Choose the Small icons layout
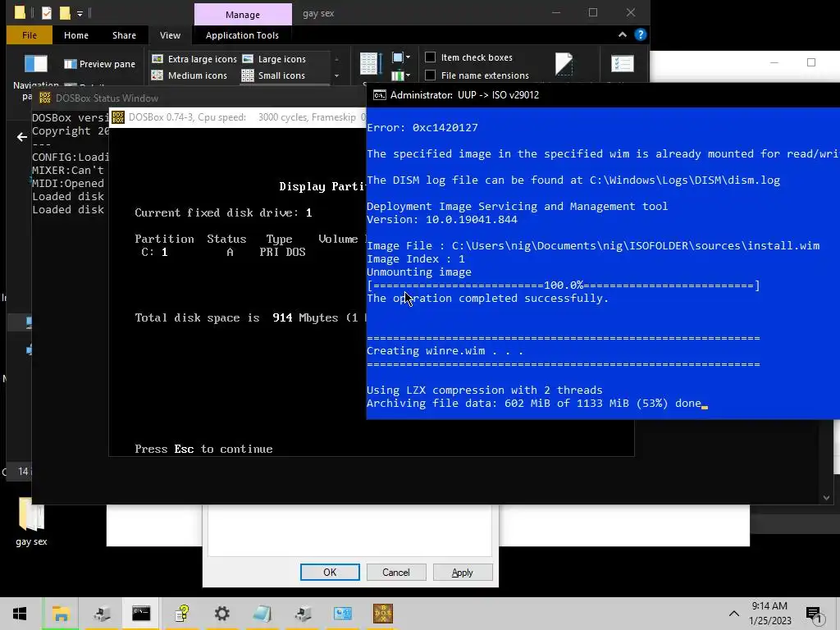This screenshot has width=840, height=630. [273, 75]
